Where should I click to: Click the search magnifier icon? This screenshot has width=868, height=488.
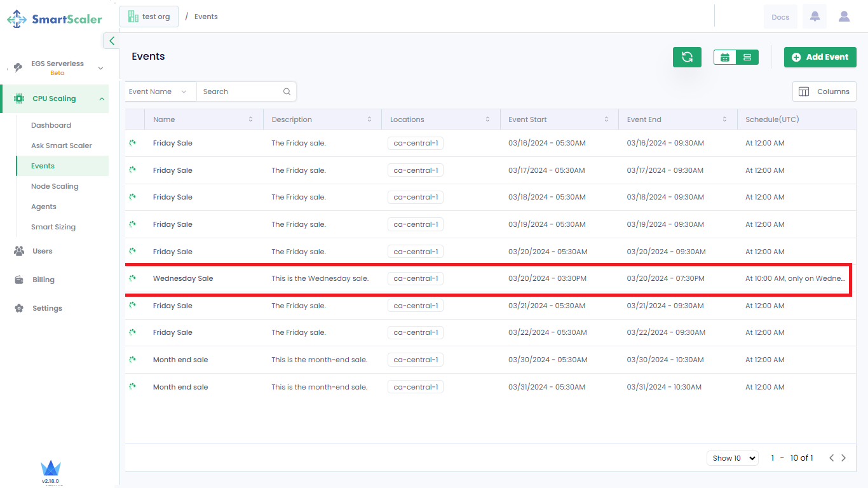(x=287, y=91)
